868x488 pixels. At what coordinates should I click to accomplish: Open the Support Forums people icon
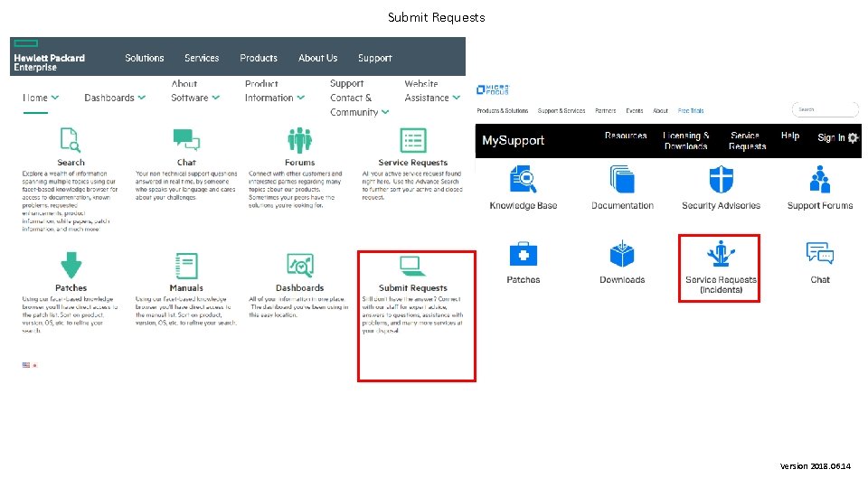tap(820, 179)
